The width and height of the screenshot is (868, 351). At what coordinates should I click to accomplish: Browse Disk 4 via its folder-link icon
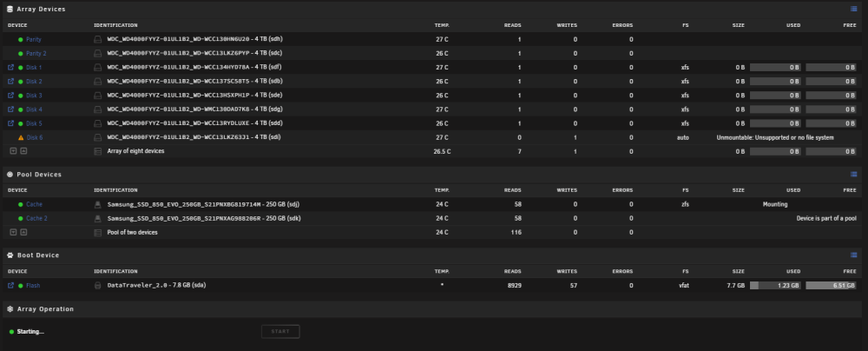point(10,109)
